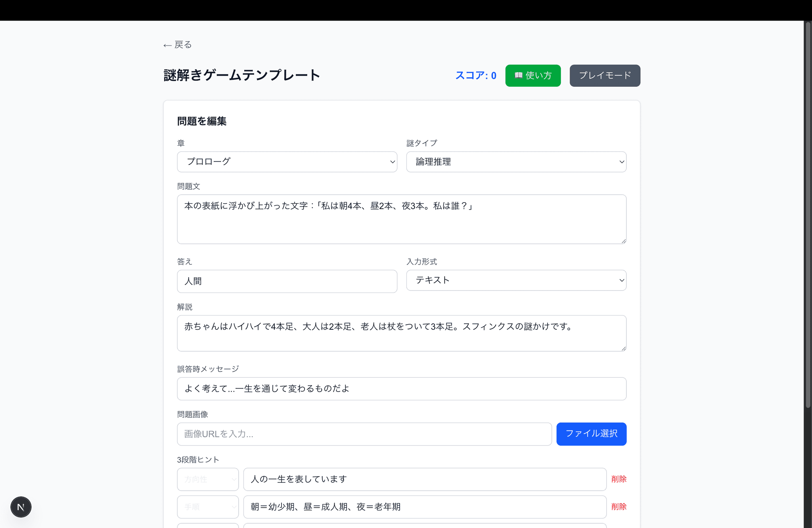
Task: Click the 誤答時メッセージ input field
Action: [x=401, y=388]
